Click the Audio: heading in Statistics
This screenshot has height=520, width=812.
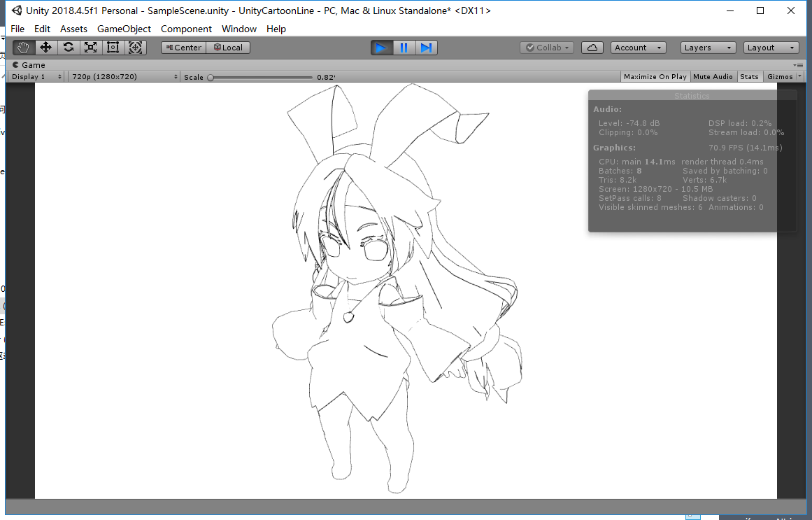pos(608,109)
